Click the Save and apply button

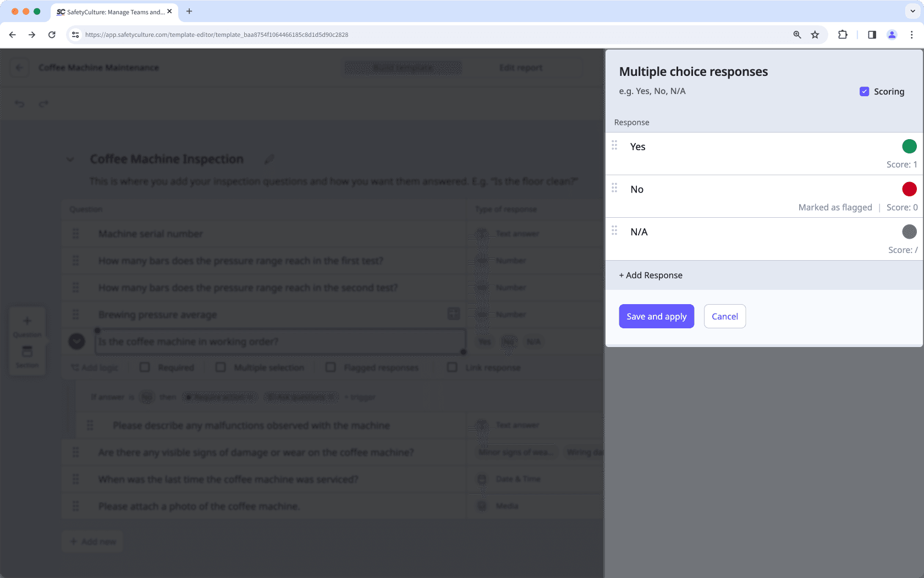pos(656,316)
